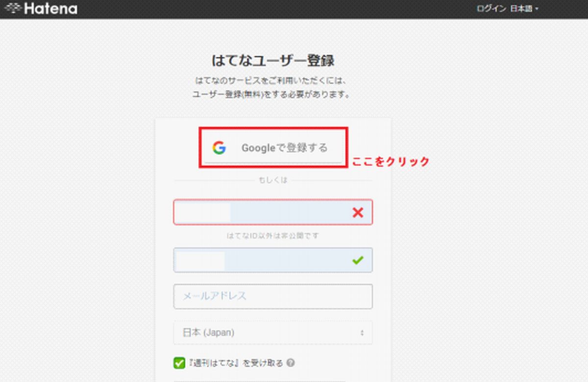
Task: Click the もしくは separator label
Action: click(273, 180)
